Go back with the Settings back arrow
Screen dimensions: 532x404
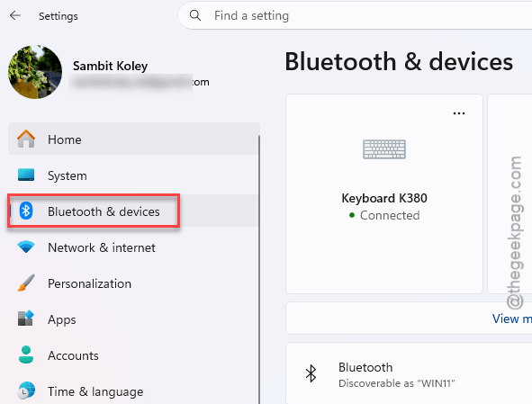(15, 15)
